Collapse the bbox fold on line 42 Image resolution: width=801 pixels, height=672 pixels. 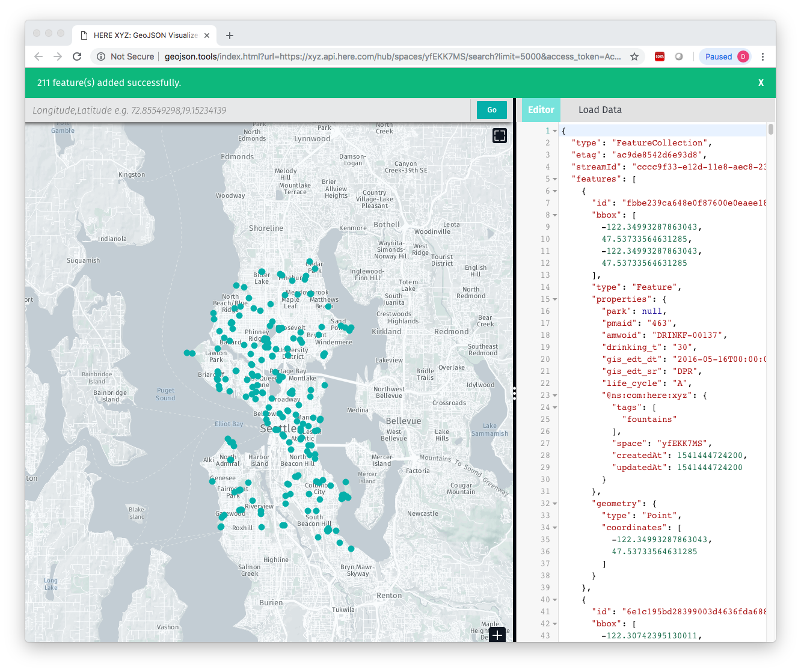(554, 624)
